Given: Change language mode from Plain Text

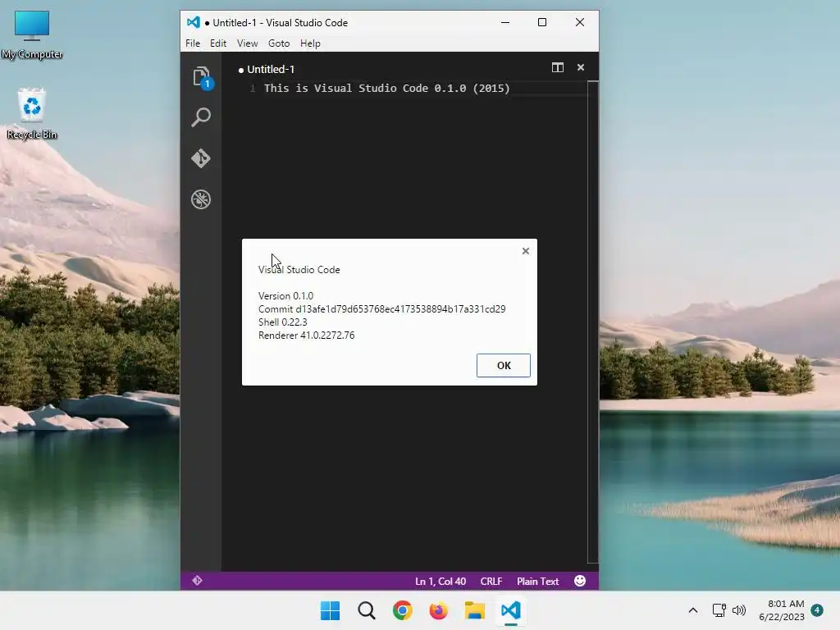Looking at the screenshot, I should pyautogui.click(x=538, y=582).
